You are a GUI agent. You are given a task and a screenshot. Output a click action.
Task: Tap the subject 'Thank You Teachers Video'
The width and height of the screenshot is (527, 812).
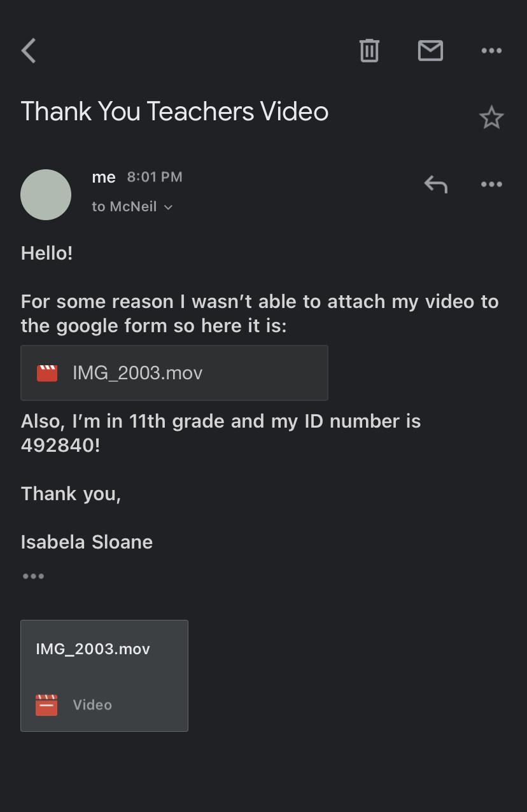[174, 112]
